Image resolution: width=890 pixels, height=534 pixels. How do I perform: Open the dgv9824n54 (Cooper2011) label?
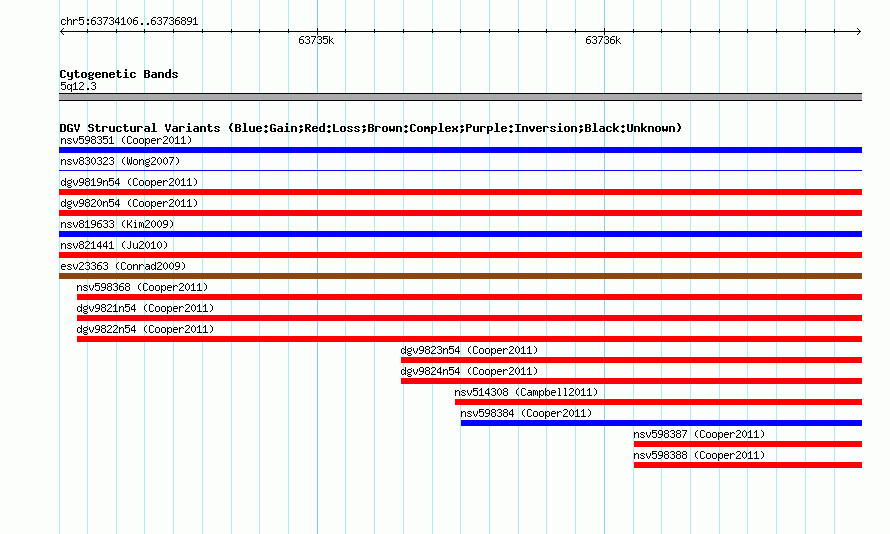tap(469, 371)
